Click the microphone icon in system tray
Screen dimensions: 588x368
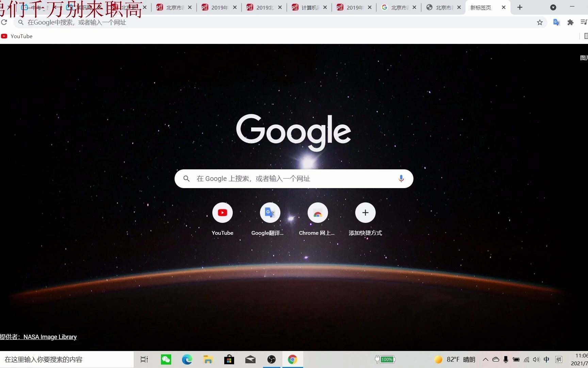[x=506, y=359]
